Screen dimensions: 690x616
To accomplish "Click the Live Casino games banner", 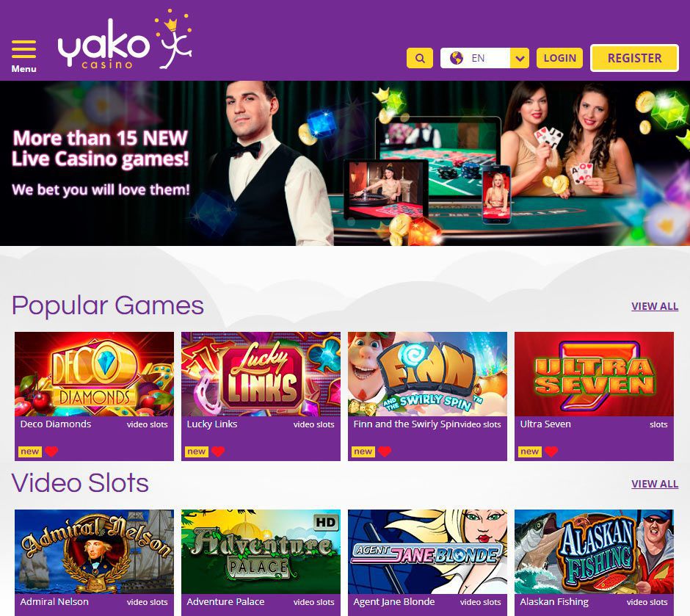I will click(x=345, y=163).
